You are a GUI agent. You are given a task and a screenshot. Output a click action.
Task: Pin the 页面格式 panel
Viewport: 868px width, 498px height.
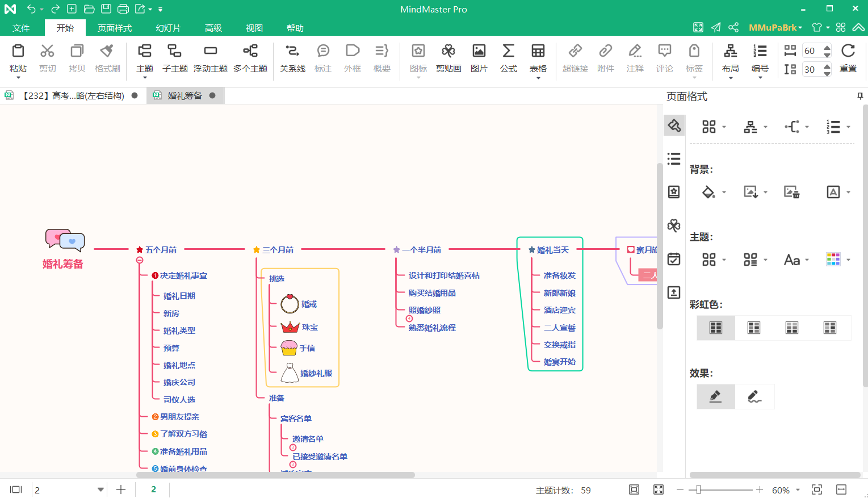(x=860, y=97)
